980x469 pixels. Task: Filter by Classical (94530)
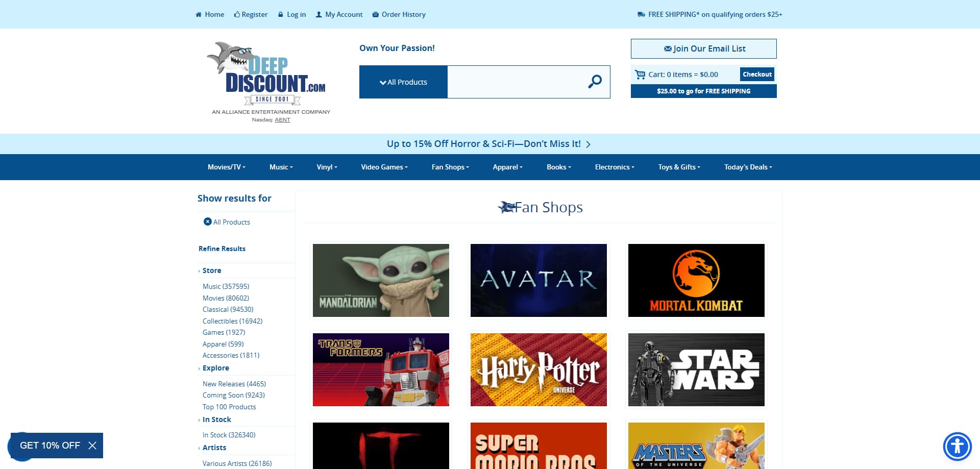228,309
